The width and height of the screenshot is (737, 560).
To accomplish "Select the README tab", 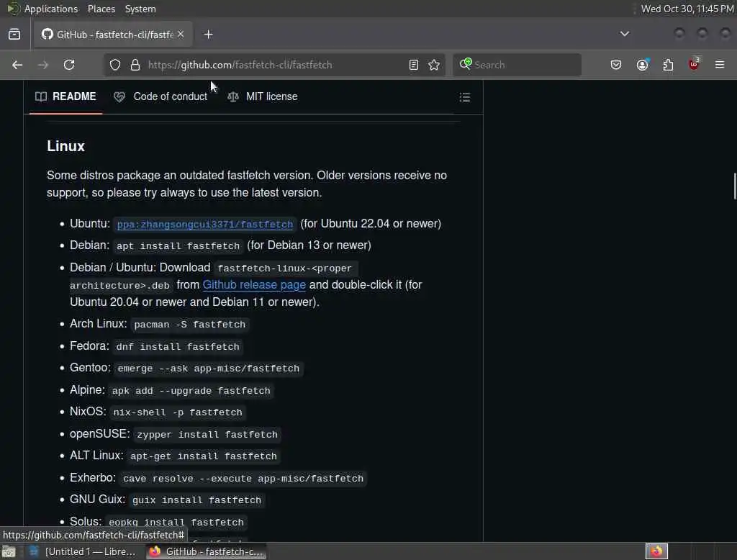I will tap(65, 97).
